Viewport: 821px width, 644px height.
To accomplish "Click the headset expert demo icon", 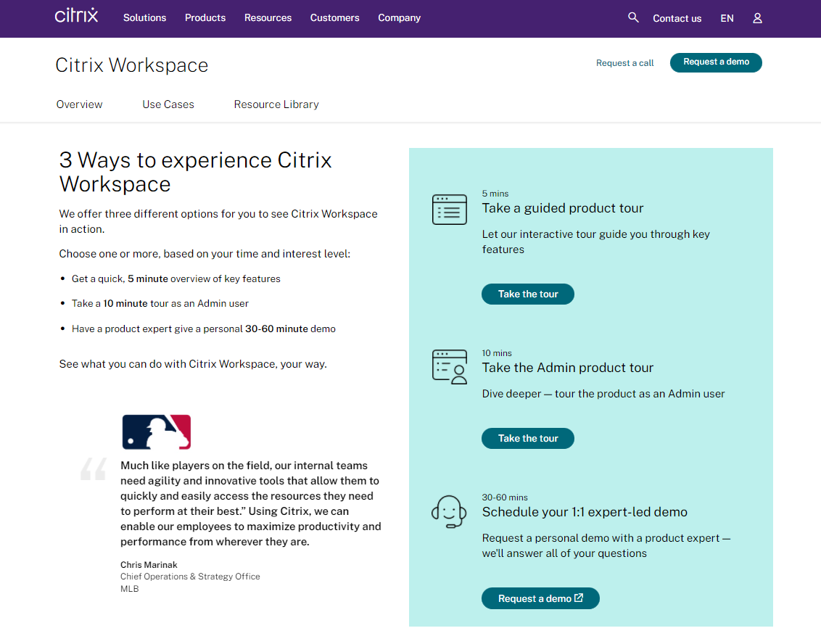I will 449,511.
